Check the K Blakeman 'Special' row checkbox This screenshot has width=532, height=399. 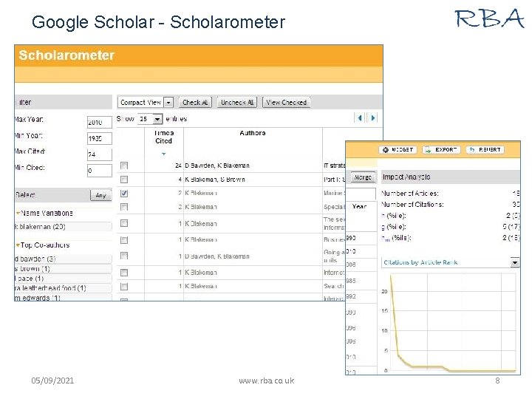tap(124, 207)
